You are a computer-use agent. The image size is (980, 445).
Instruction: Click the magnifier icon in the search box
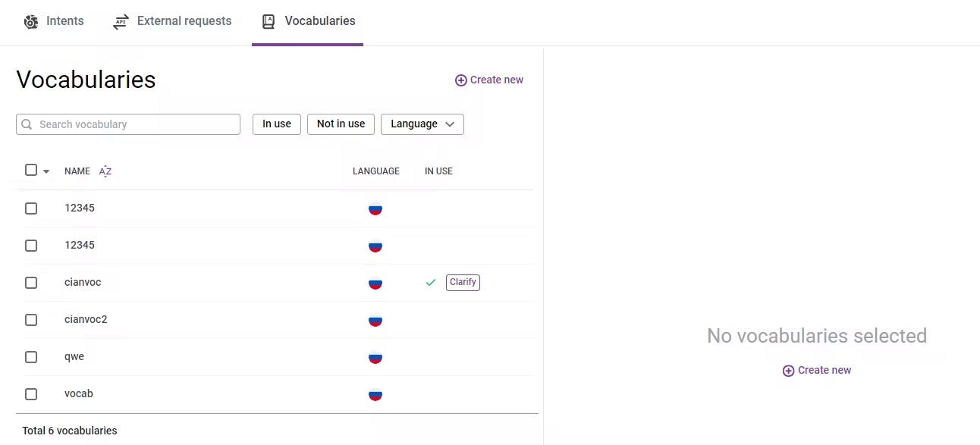(27, 124)
